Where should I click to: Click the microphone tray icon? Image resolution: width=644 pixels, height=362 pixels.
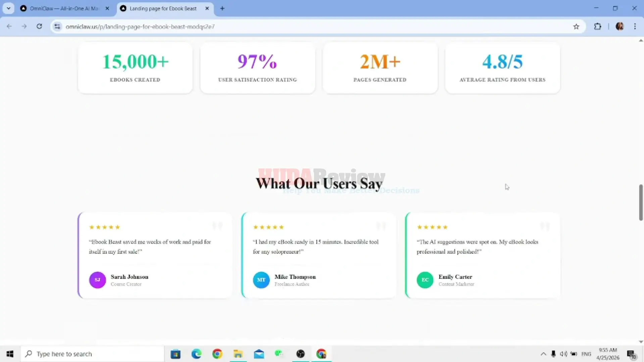553,354
